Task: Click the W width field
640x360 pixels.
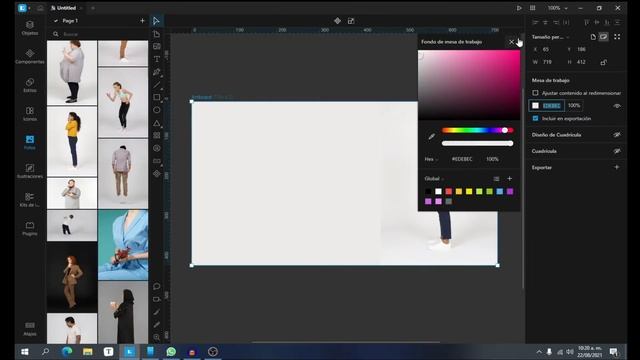Action: (x=548, y=62)
